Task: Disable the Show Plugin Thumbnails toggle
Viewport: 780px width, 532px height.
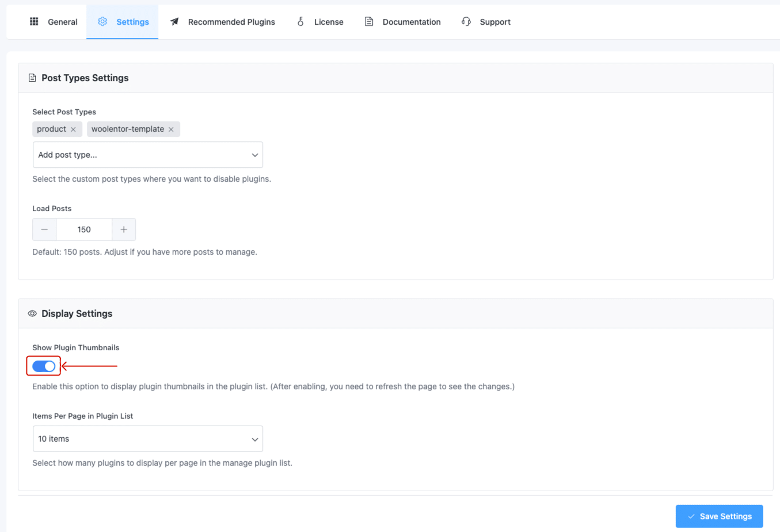Action: (x=43, y=366)
